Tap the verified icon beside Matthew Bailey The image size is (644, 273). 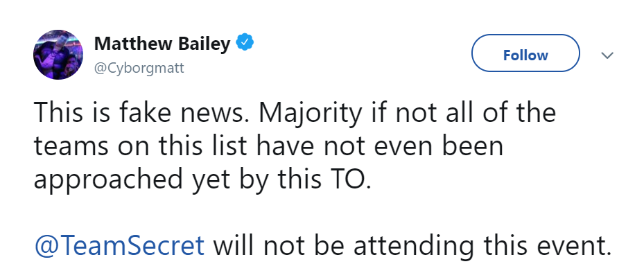(245, 43)
